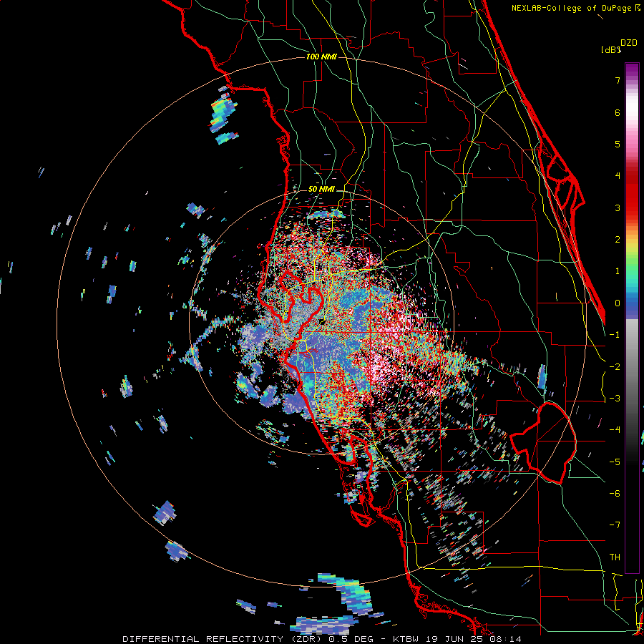Click the "DZD" label above the color scale
This screenshot has width=644, height=644.
(629, 43)
